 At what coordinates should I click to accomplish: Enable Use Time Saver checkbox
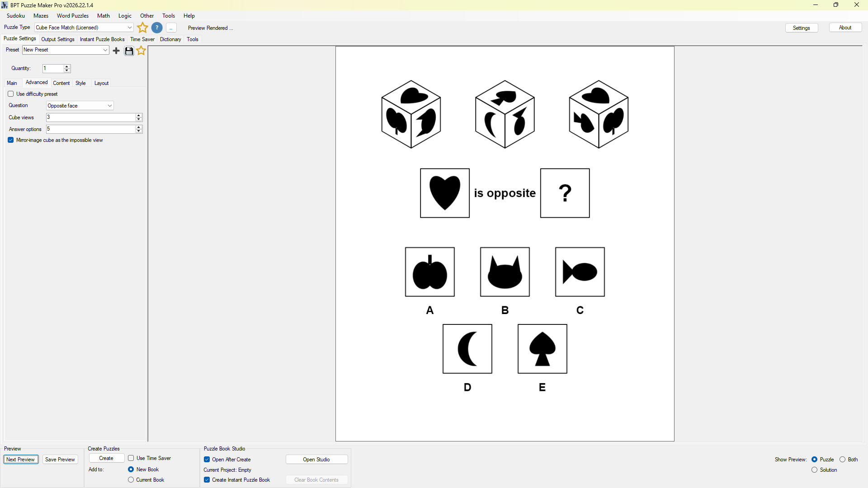[x=131, y=458]
